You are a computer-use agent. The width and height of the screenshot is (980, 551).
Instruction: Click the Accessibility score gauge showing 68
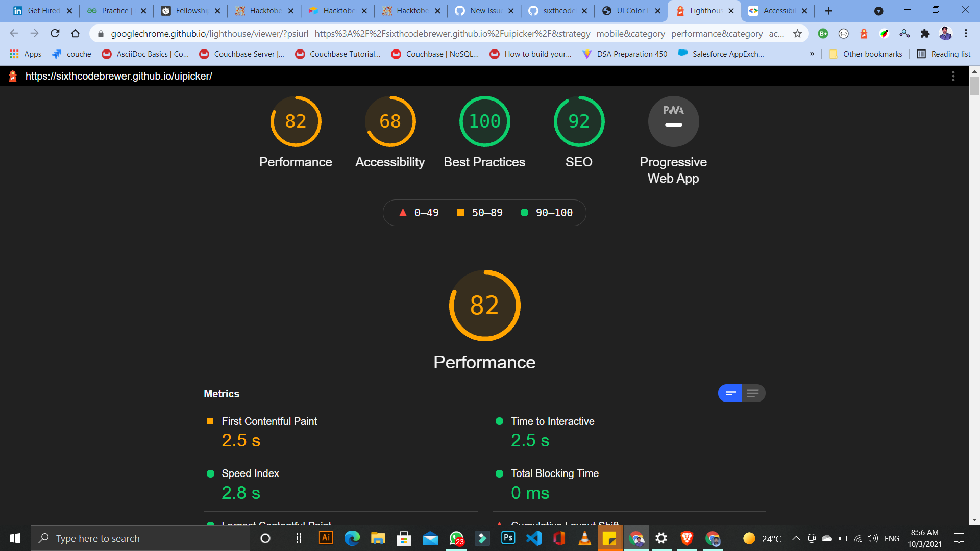[x=390, y=121]
